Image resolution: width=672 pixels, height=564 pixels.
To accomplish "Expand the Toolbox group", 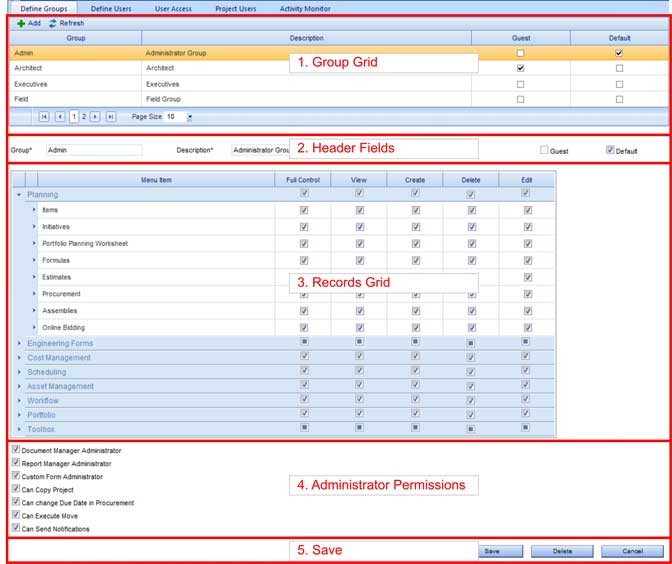I will pos(19,429).
